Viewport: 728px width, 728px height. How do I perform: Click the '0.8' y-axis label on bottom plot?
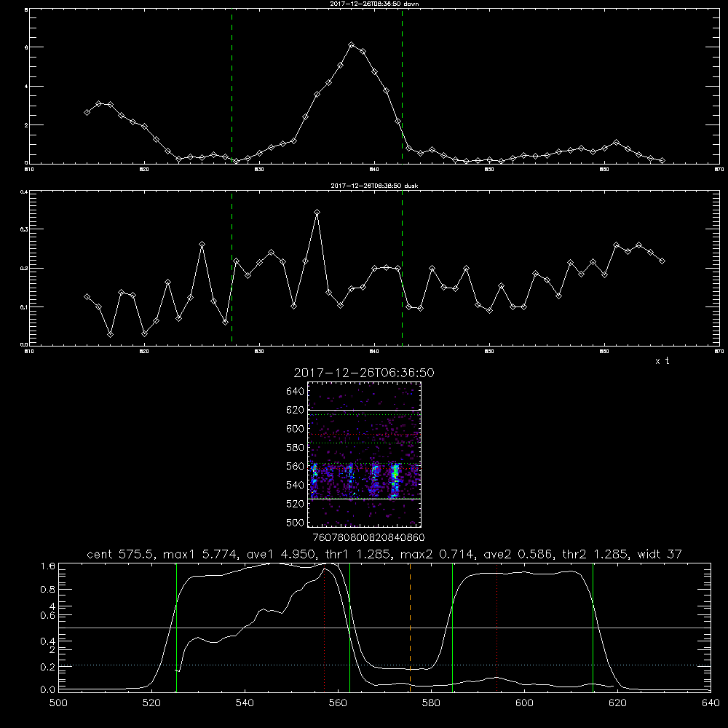tap(48, 590)
